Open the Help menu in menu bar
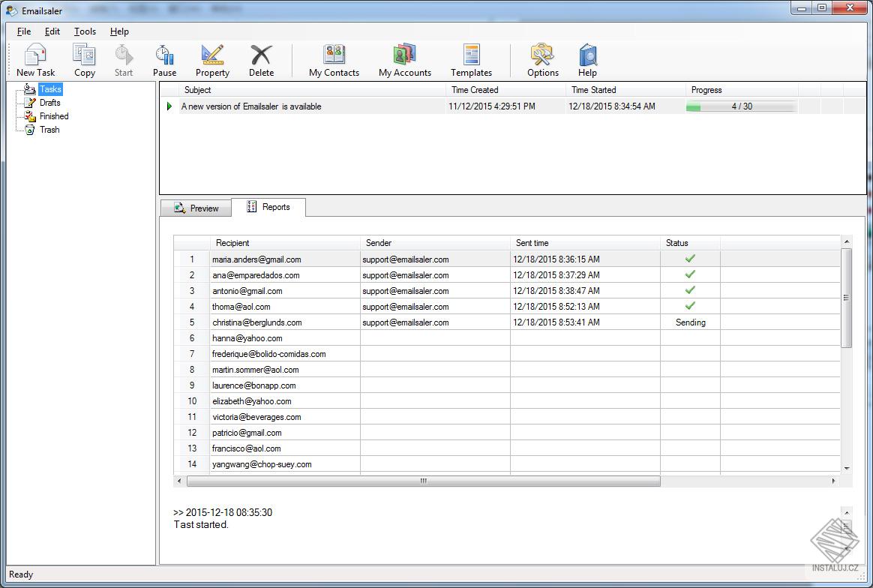 119,31
